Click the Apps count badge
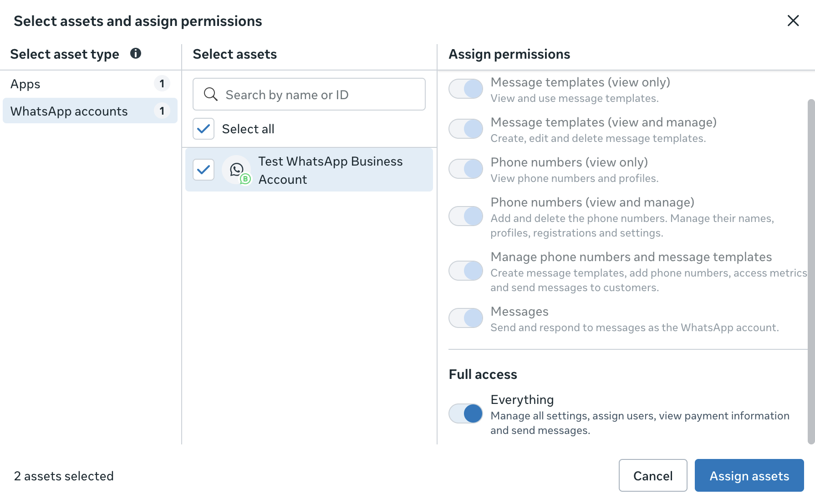This screenshot has height=504, width=815. (162, 84)
